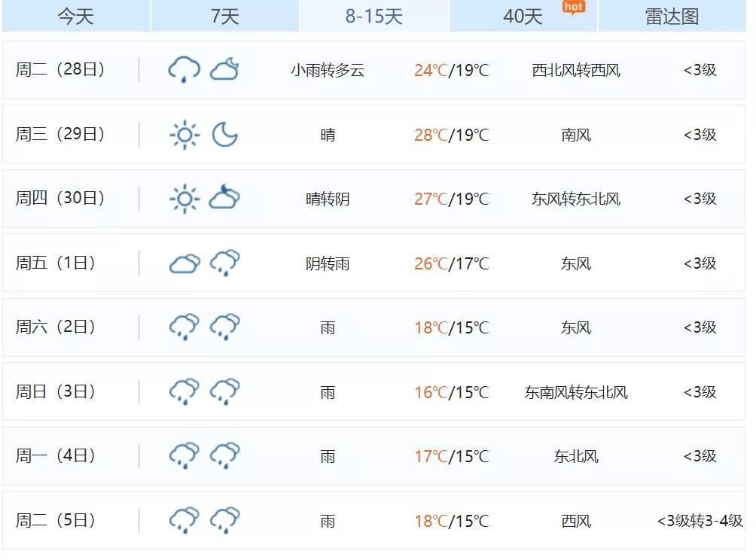Click the night rain icon for 周五（1日）
The image size is (756, 560).
point(224,263)
